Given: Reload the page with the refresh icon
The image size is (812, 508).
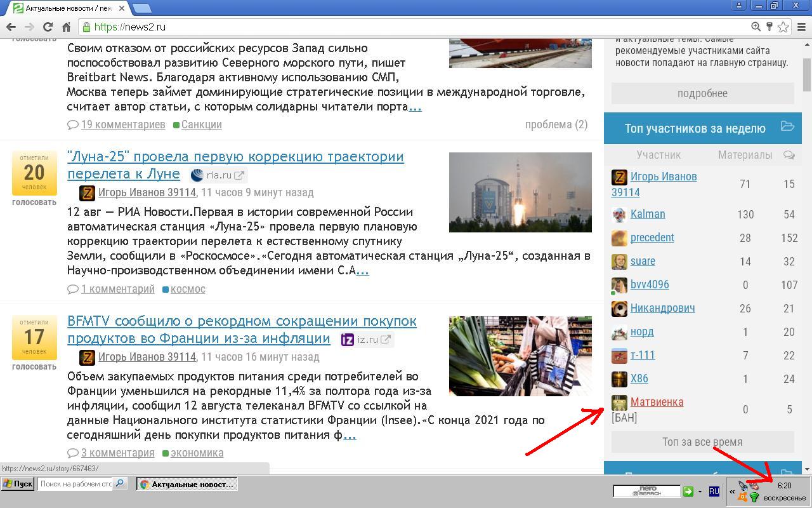Looking at the screenshot, I should (x=48, y=27).
